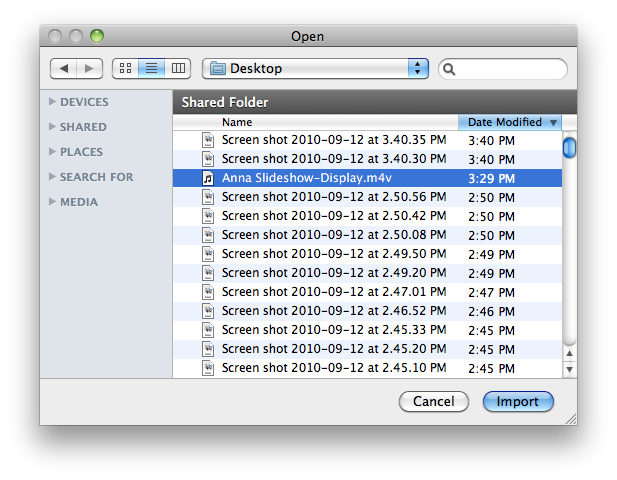Click the vertical scrollbar thumb
The height and width of the screenshot is (480, 617).
(x=569, y=148)
